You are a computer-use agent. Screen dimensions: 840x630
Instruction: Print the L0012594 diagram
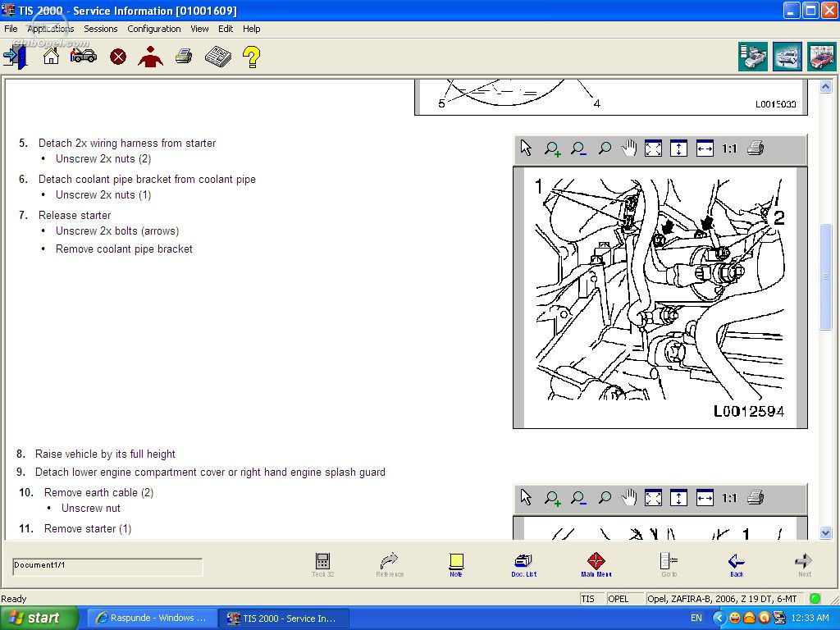coord(756,148)
